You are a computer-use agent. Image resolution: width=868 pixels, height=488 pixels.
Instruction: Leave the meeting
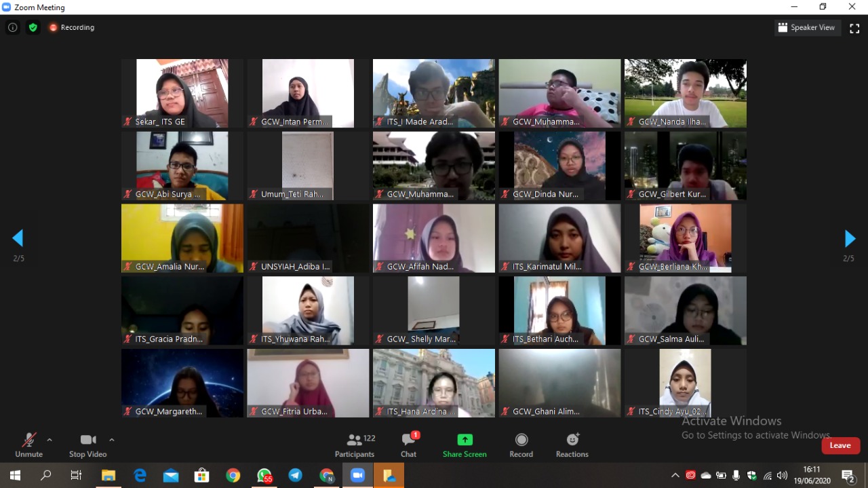click(x=840, y=445)
